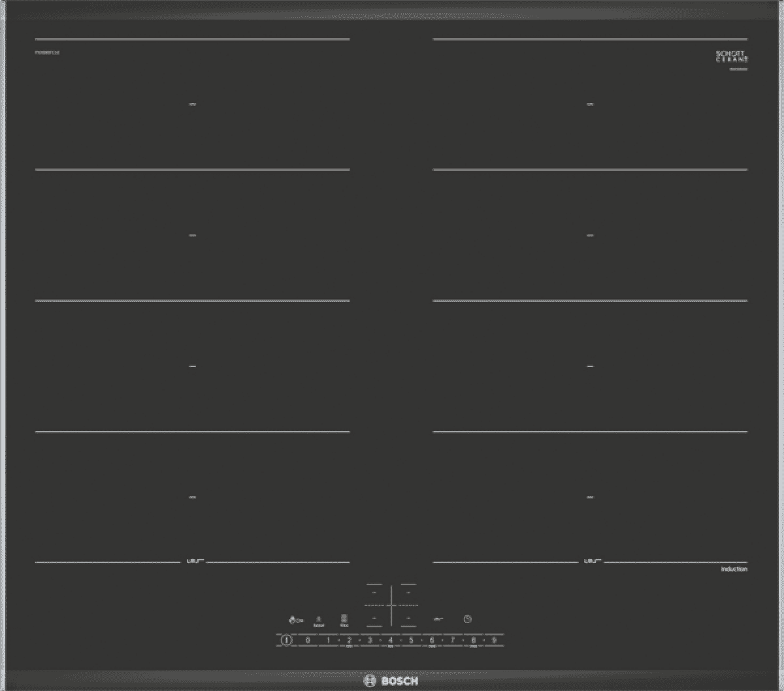Select the front-right cooking zone selector

click(x=408, y=617)
